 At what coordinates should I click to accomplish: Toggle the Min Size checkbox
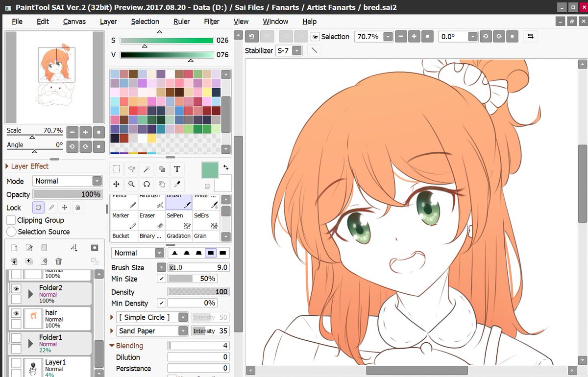tap(161, 279)
